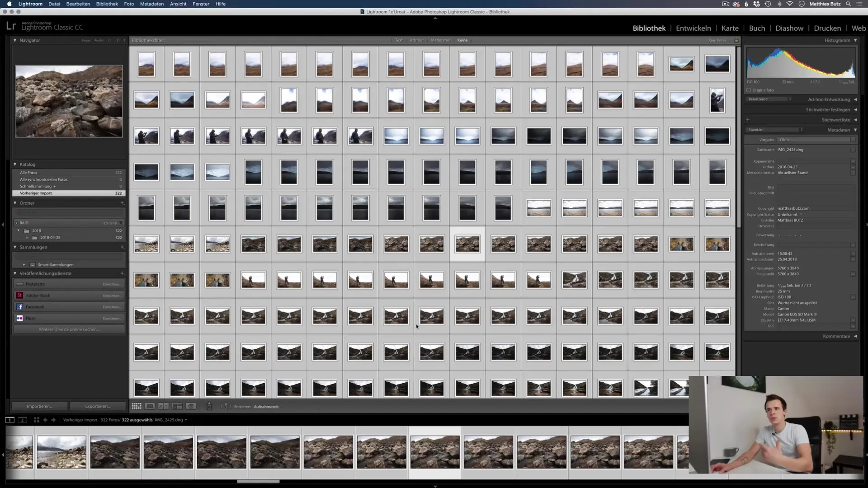Switch to grid view in toolbar

coord(137,406)
